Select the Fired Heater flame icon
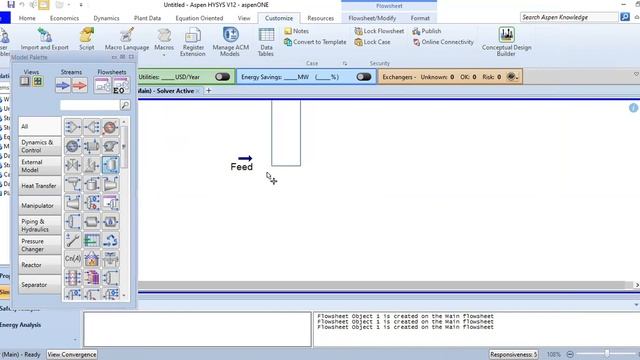Viewport: 640px width, 360px height. point(92,259)
